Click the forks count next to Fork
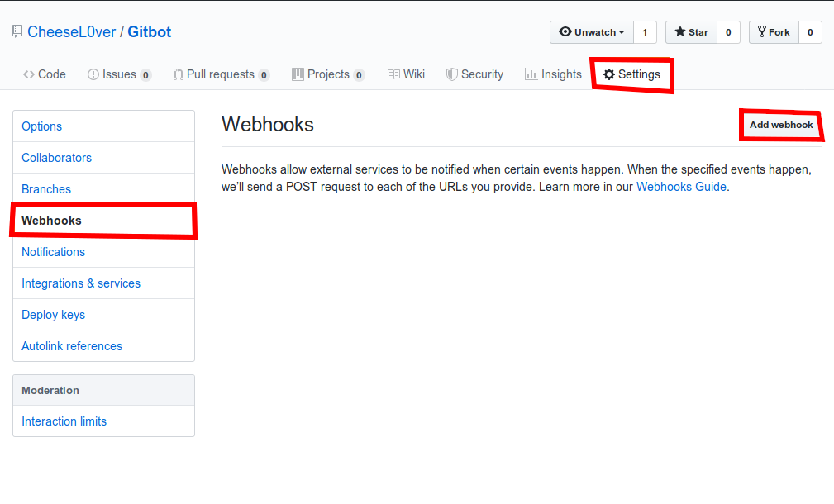This screenshot has width=834, height=504. tap(810, 32)
